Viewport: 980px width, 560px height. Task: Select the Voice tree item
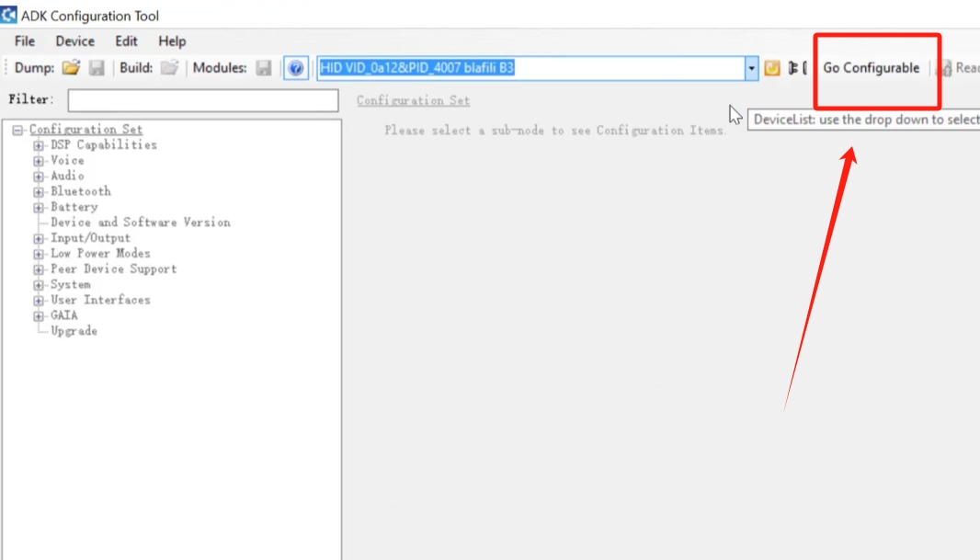click(67, 161)
